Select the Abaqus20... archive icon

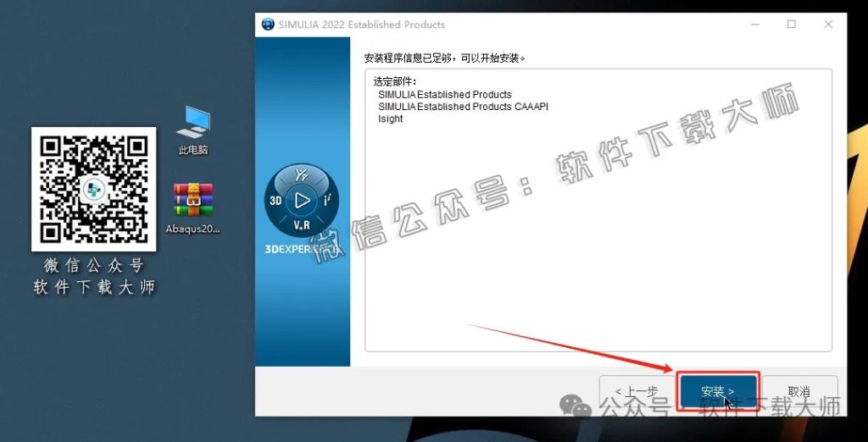(x=193, y=208)
